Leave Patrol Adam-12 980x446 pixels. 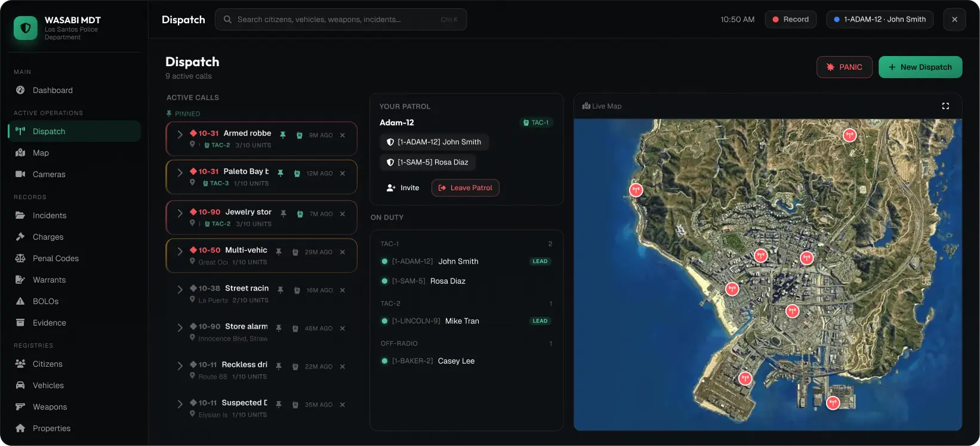point(466,188)
